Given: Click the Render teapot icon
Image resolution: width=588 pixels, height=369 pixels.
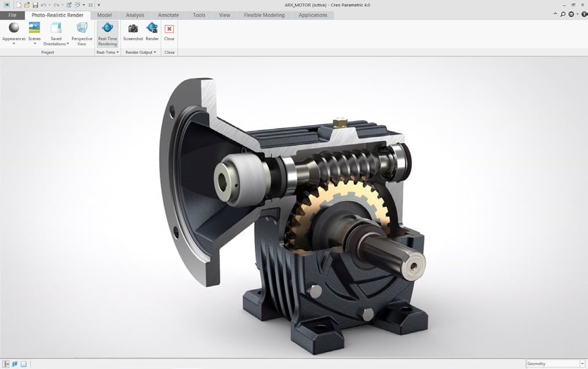Looking at the screenshot, I should point(152,29).
